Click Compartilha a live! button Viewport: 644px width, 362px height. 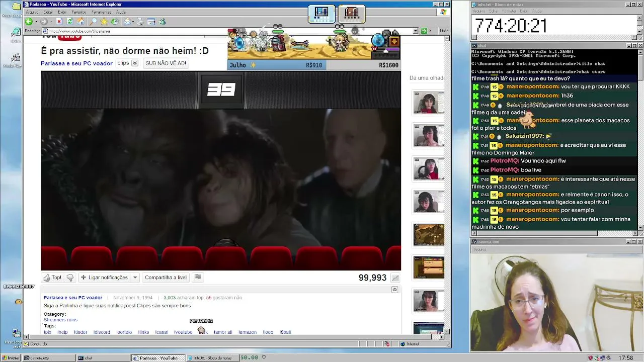click(166, 278)
